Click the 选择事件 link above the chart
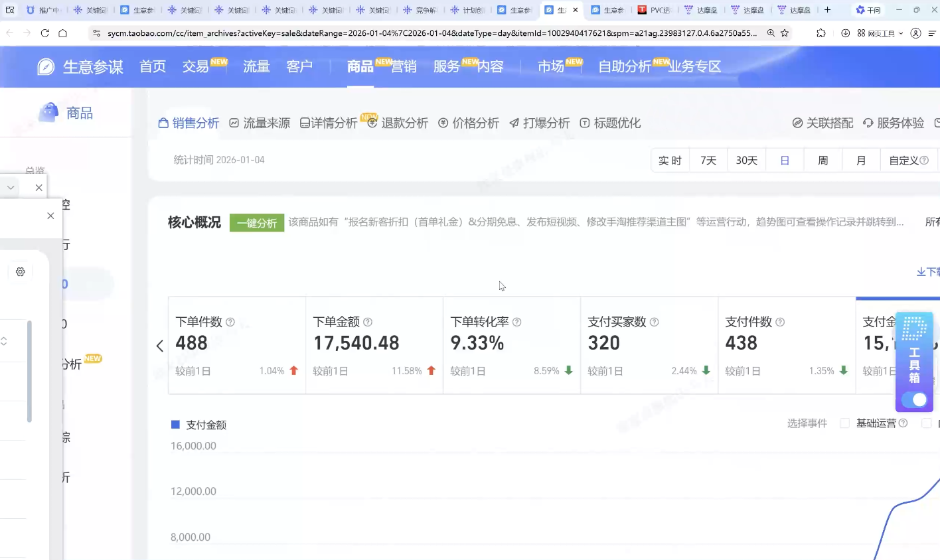Screen dimensions: 940x560 click(807, 423)
